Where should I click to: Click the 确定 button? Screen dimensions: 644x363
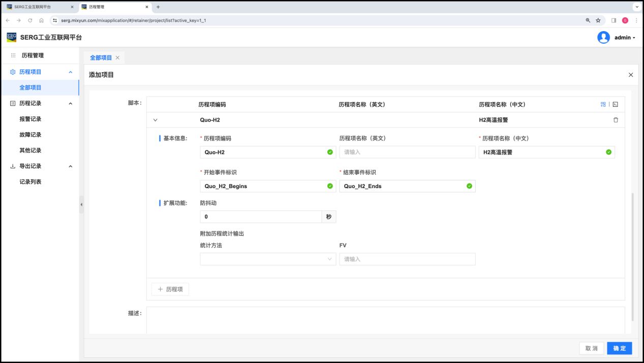(x=619, y=348)
